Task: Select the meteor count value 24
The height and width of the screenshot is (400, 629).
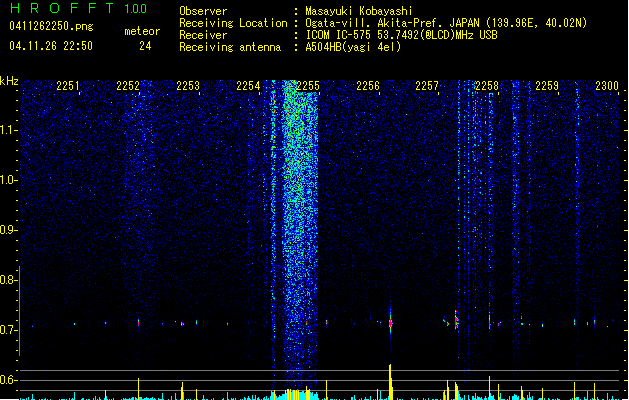Action: click(145, 46)
